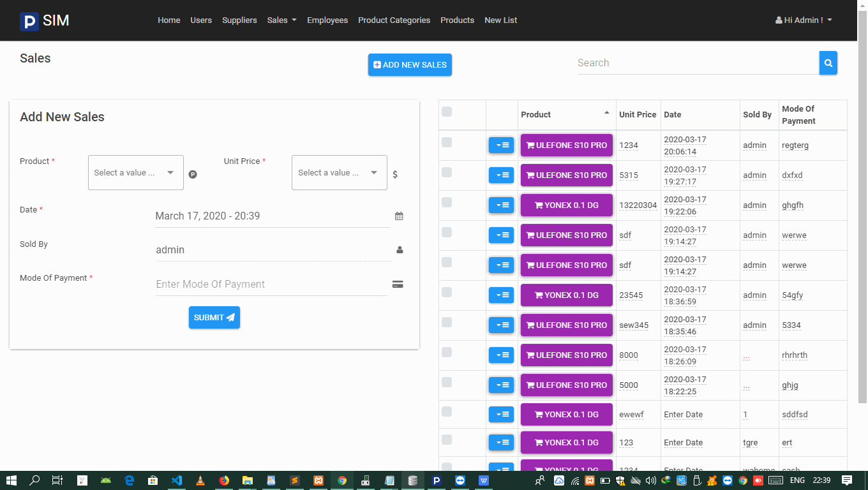Click the search magnifier button

pos(828,63)
